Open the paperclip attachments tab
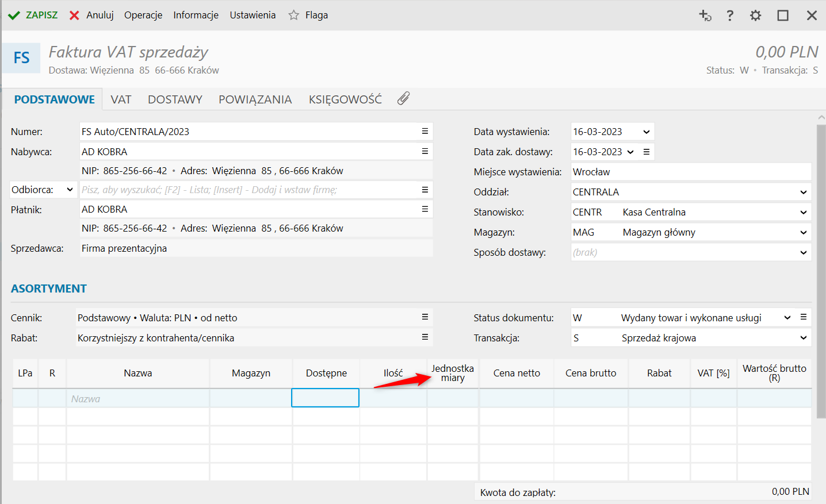The height and width of the screenshot is (504, 826). [403, 99]
